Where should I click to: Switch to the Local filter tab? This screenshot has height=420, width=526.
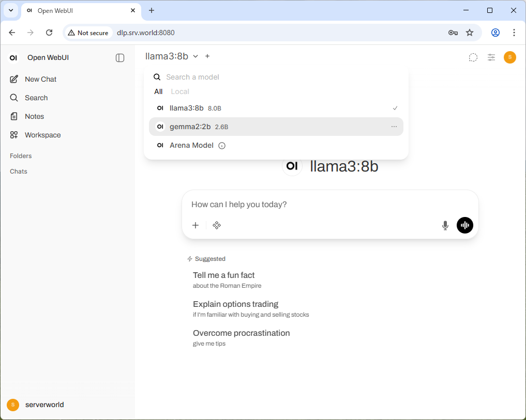pos(180,91)
